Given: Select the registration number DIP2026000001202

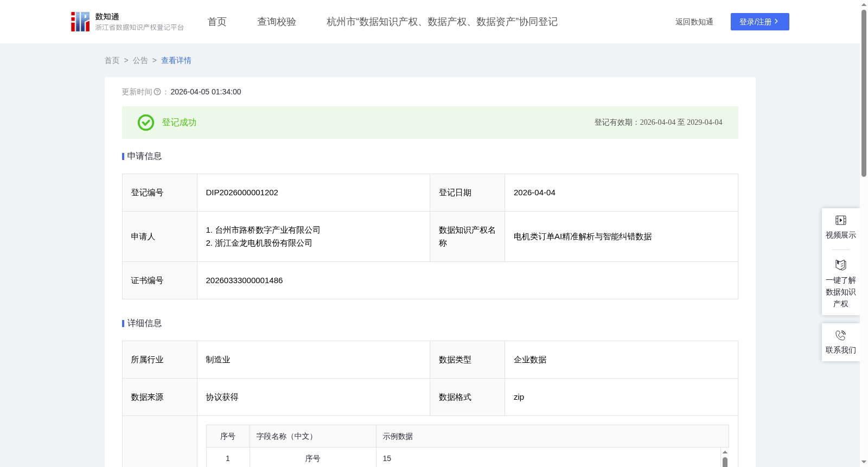Looking at the screenshot, I should [x=242, y=193].
